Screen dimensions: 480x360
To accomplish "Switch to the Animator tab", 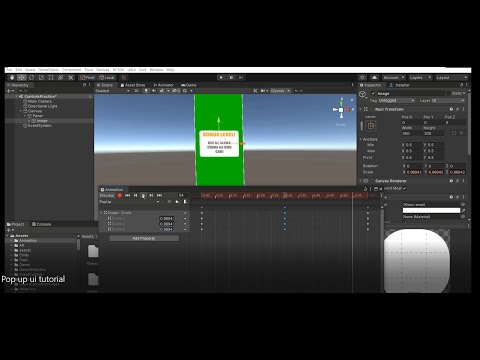I will coord(163,85).
